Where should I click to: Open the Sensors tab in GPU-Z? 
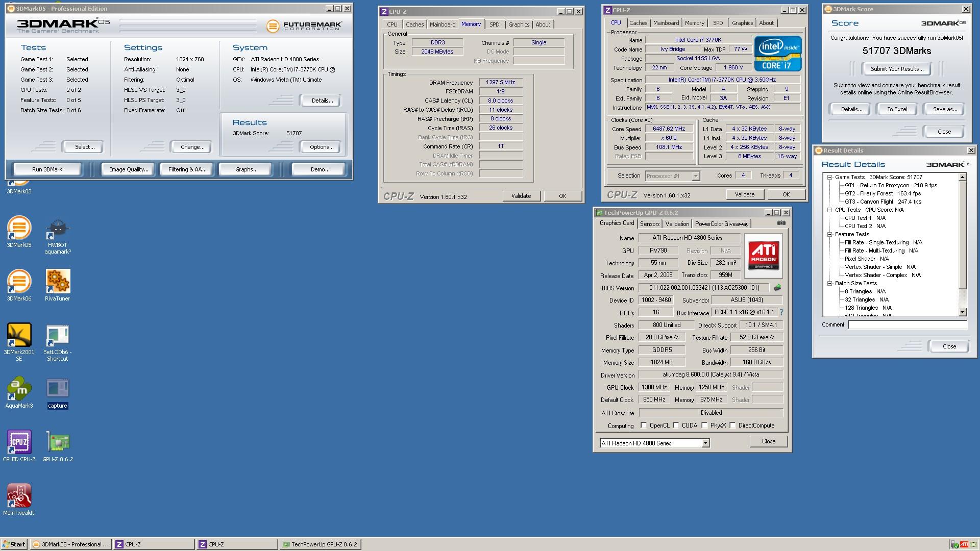(649, 224)
